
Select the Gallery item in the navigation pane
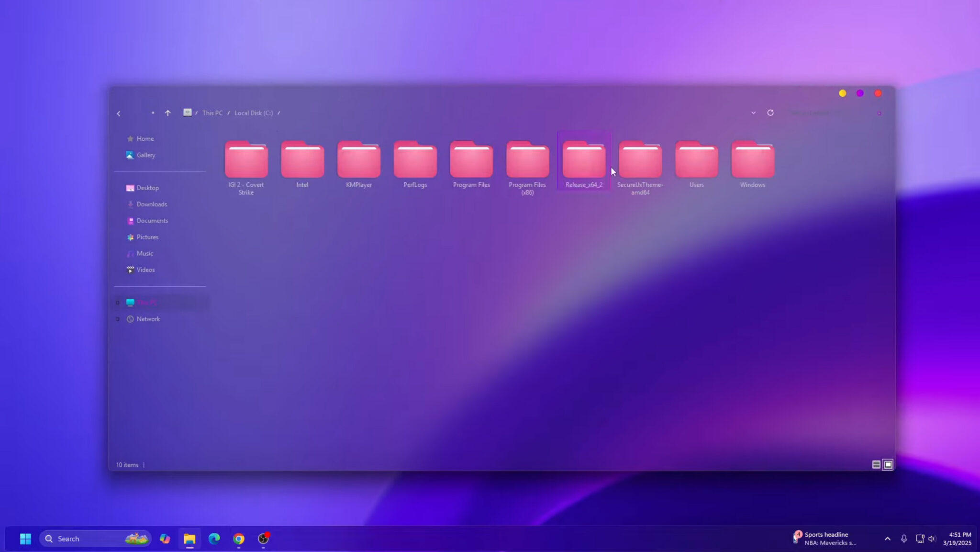pos(146,155)
